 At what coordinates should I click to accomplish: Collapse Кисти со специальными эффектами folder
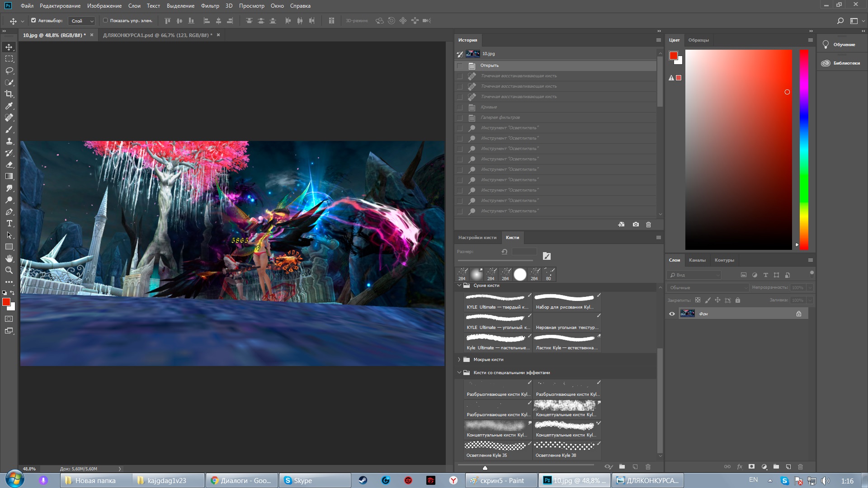(x=459, y=373)
